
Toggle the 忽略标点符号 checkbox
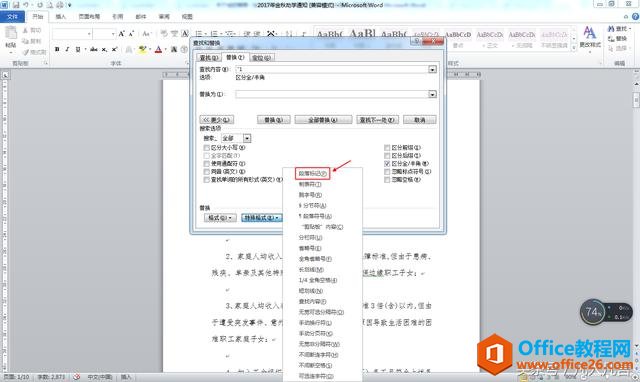point(387,171)
